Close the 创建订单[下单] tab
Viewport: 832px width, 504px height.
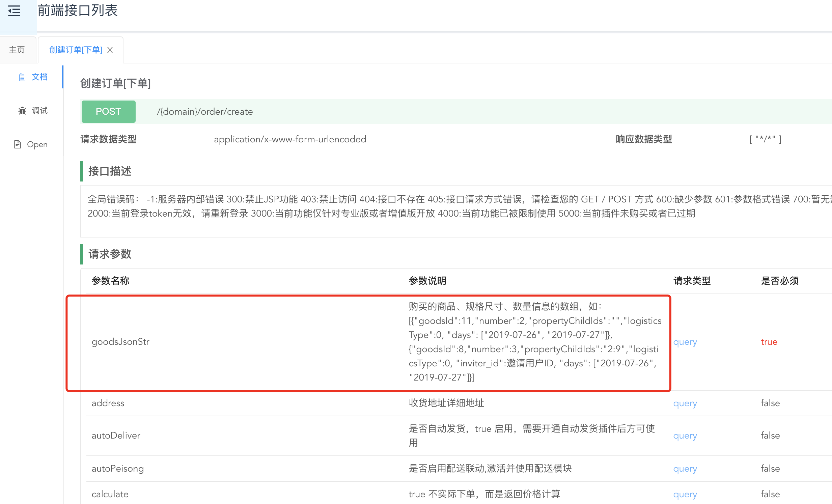point(110,50)
